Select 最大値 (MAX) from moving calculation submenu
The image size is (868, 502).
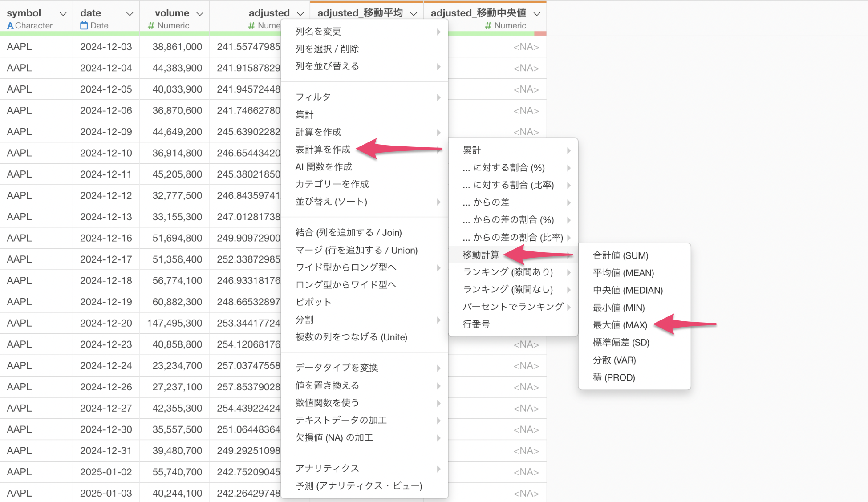click(620, 325)
